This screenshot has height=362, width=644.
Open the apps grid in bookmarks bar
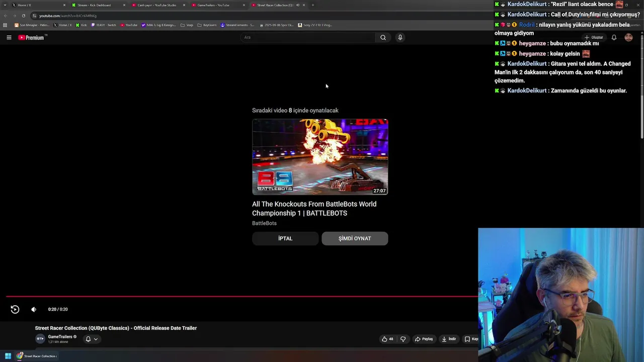pyautogui.click(x=5, y=25)
